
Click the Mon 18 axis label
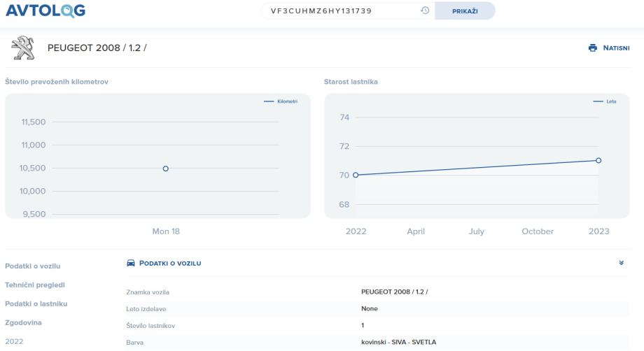[166, 231]
